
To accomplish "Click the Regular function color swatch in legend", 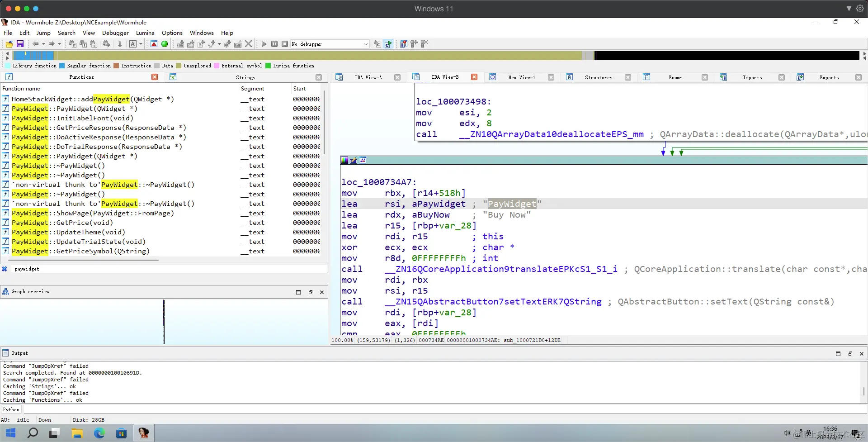I will click(x=62, y=66).
